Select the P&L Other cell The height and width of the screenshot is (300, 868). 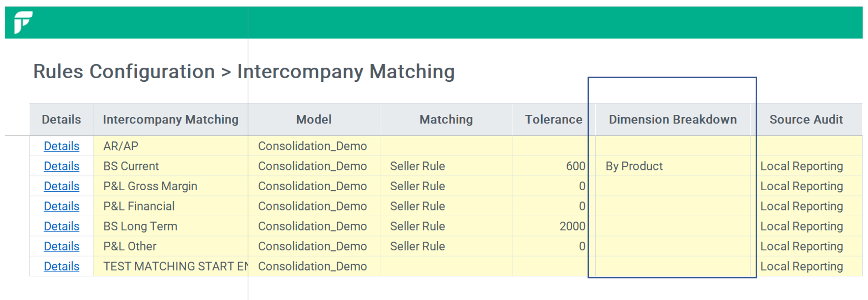click(x=170, y=246)
